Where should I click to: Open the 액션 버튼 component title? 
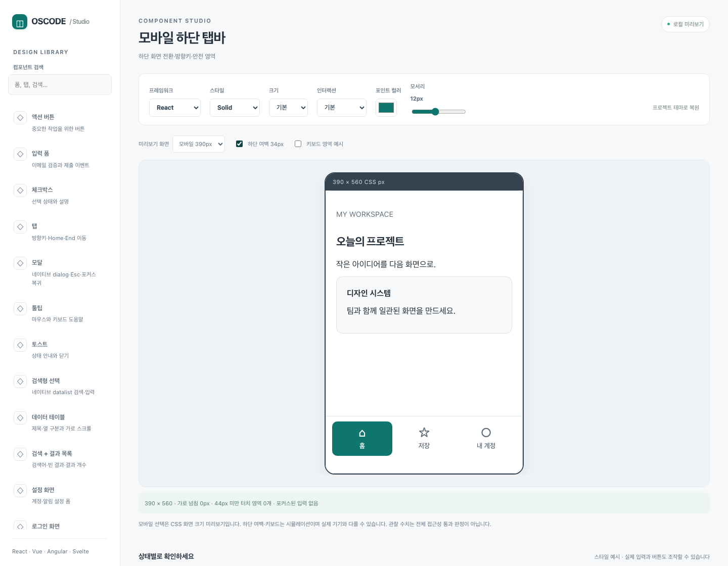[x=43, y=117]
